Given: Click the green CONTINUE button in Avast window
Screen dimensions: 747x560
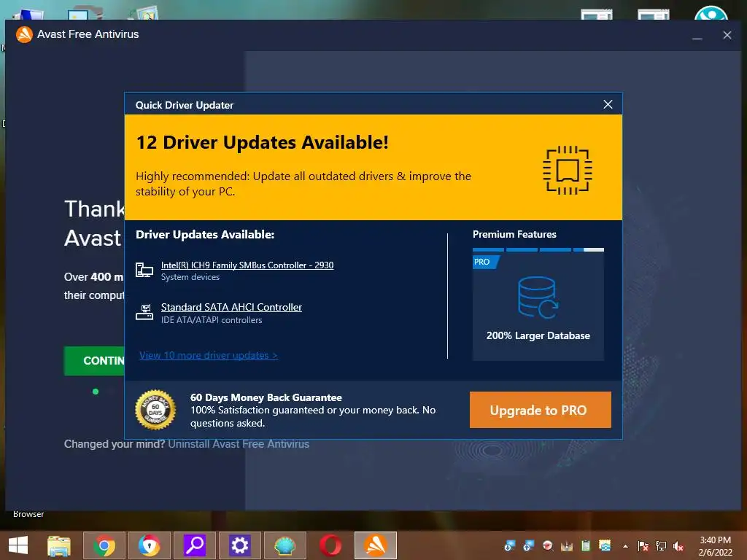Looking at the screenshot, I should [x=94, y=360].
